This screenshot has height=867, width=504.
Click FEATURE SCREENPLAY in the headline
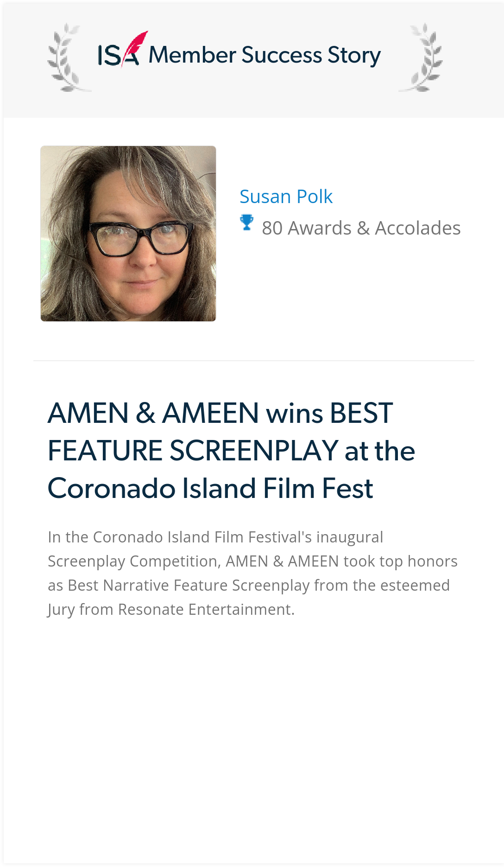(x=193, y=451)
